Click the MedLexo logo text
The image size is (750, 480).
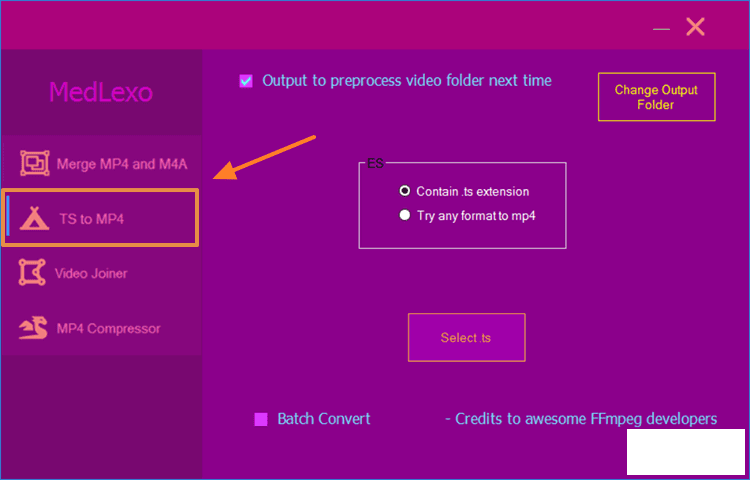(x=101, y=92)
